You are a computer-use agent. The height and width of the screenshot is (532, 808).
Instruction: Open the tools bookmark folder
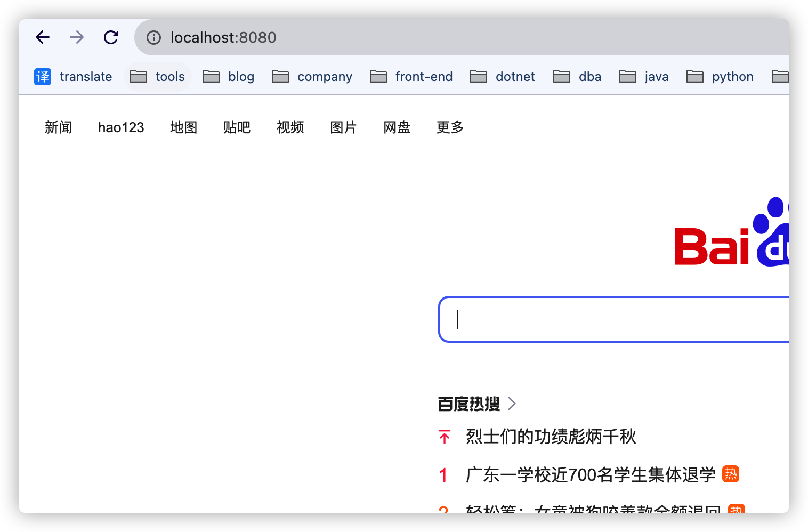click(x=157, y=76)
